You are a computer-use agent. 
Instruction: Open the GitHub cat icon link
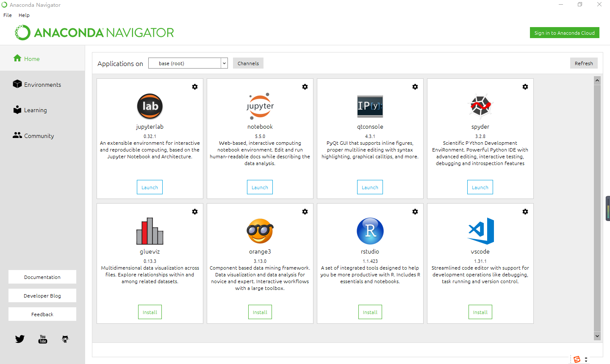coord(65,339)
